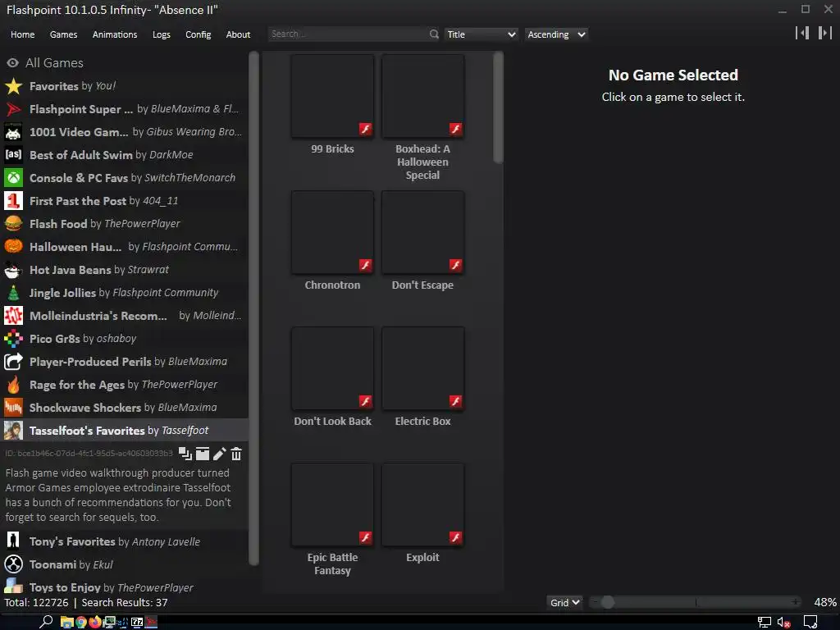Image resolution: width=840 pixels, height=630 pixels.
Task: Select the Pico Gr8s playlist icon
Action: click(x=13, y=339)
